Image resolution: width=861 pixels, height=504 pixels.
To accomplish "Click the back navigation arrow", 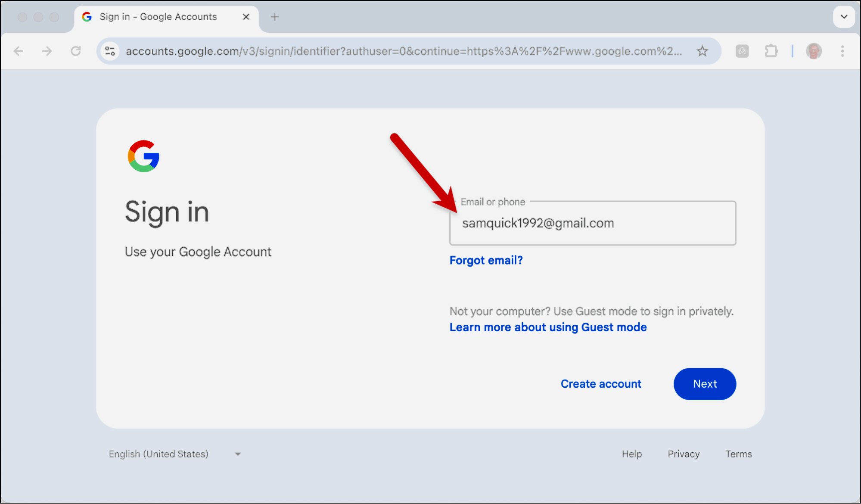I will (x=19, y=51).
